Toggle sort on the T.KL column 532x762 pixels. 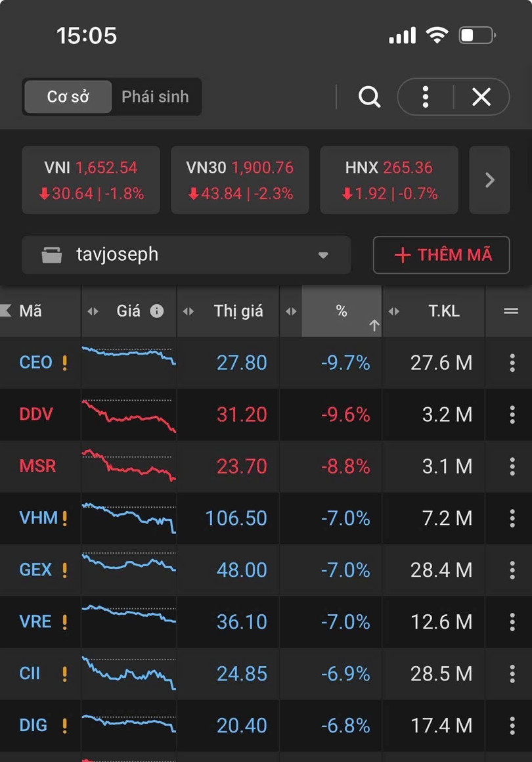point(444,311)
